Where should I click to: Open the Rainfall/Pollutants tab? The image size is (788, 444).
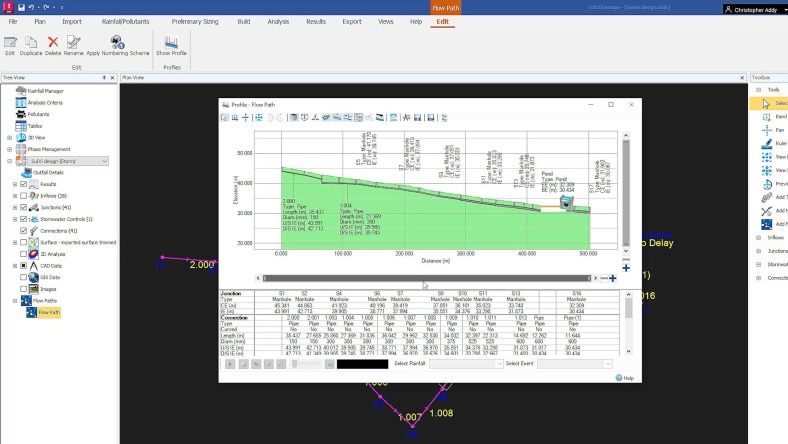click(125, 22)
